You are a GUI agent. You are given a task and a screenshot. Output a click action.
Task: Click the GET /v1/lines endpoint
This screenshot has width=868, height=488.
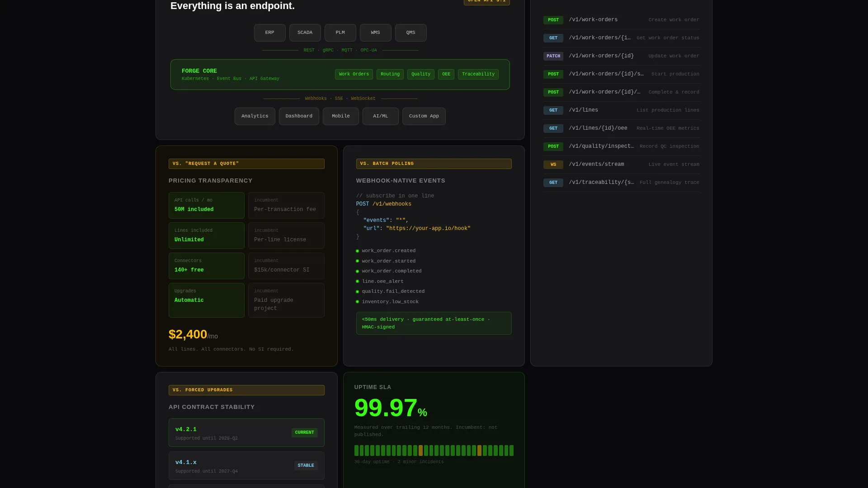(x=621, y=110)
